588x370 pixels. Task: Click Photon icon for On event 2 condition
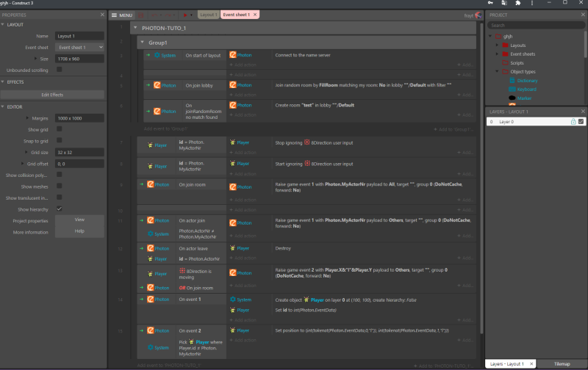(151, 330)
